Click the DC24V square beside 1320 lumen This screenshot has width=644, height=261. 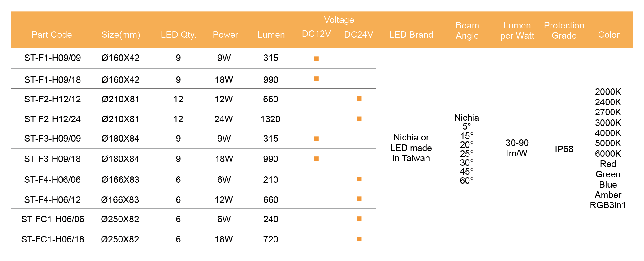[x=359, y=119]
